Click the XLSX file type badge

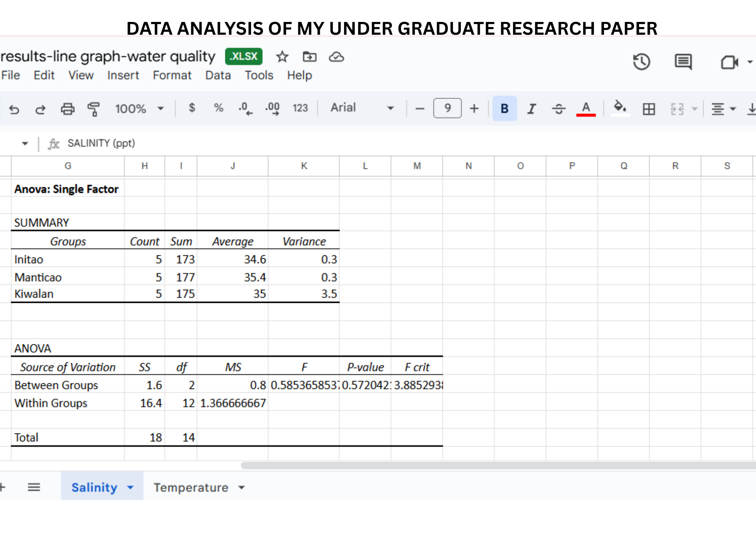tap(244, 56)
